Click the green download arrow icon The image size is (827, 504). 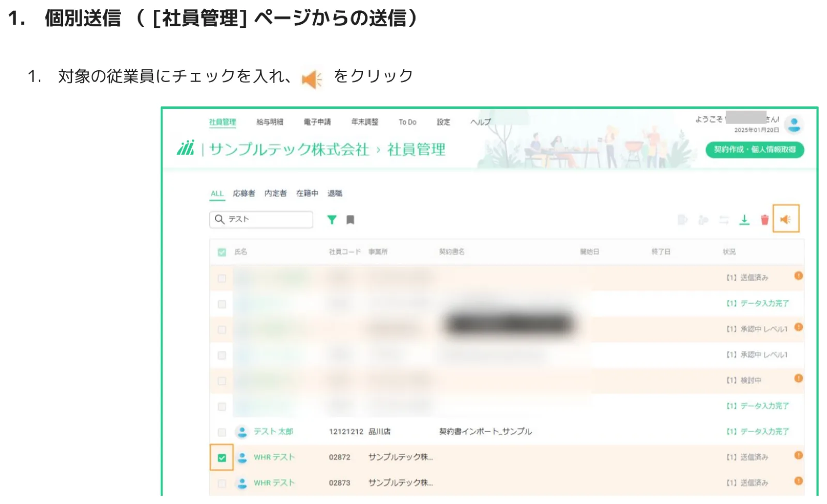click(744, 220)
